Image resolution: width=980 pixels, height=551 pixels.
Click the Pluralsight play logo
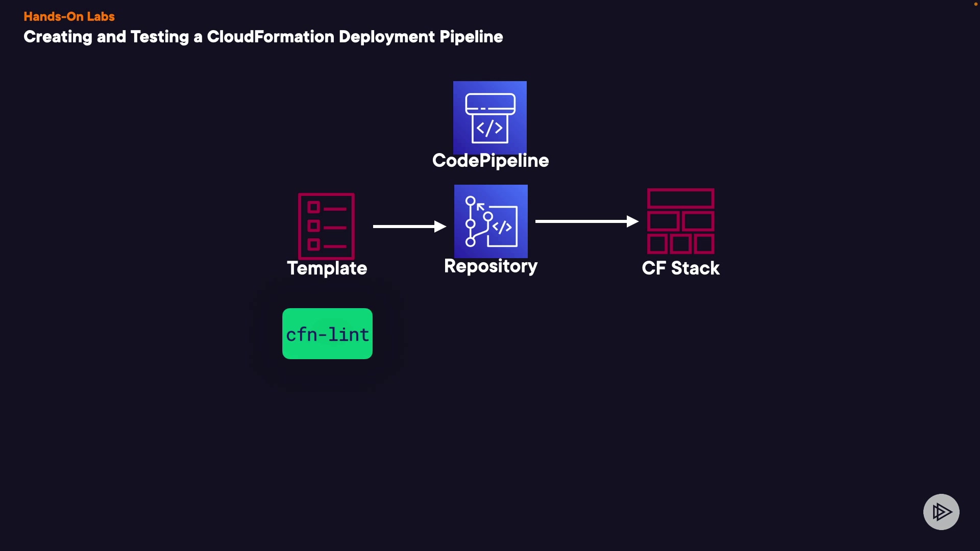pyautogui.click(x=941, y=512)
